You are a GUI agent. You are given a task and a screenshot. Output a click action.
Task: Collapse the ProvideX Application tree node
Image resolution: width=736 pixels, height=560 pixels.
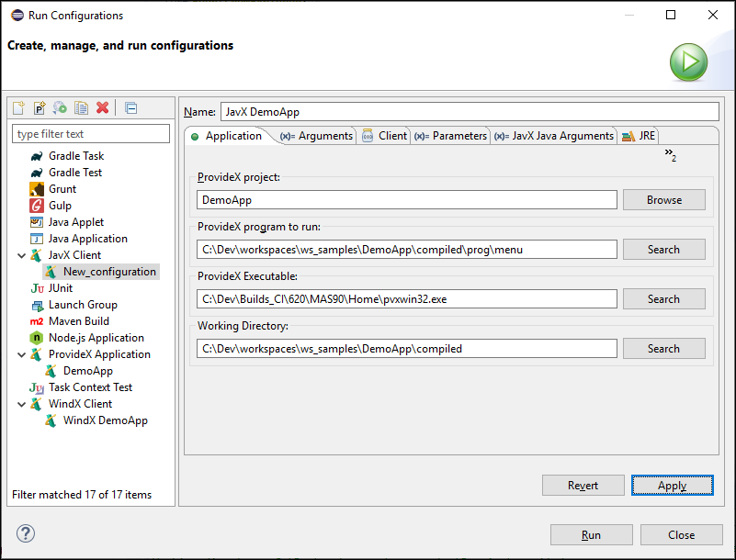coord(21,354)
